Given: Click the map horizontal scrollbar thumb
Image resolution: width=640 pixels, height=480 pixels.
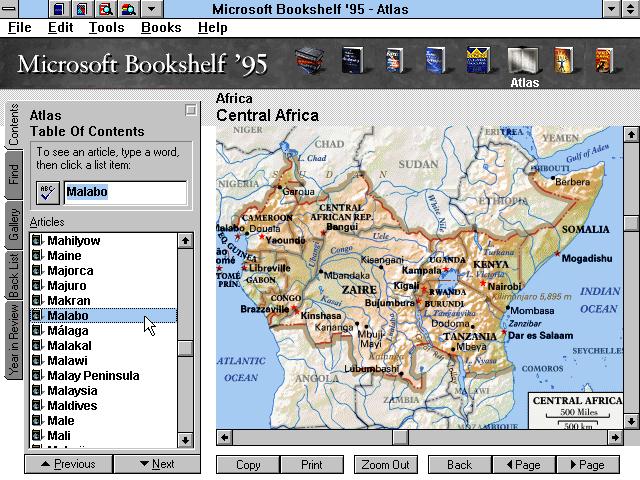Looking at the screenshot, I should [400, 438].
